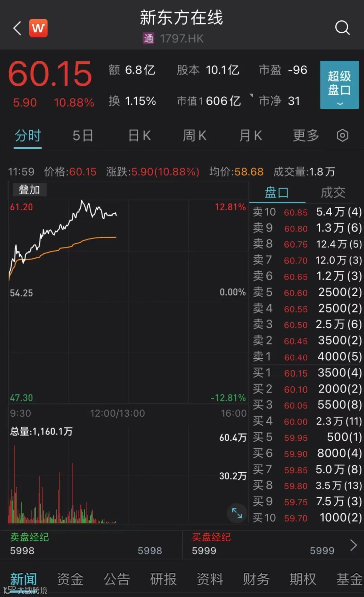
Task: Switch to the 5日 chart tab
Action: 83,136
